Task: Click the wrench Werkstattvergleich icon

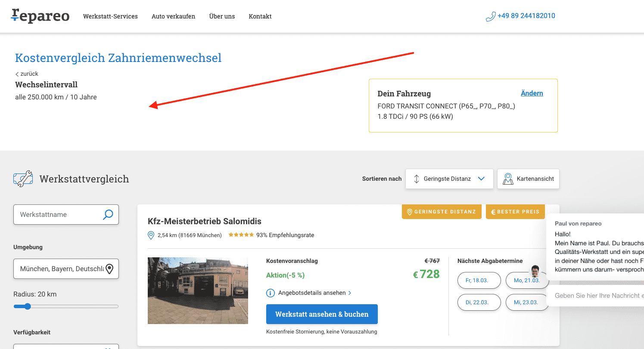Action: [23, 179]
